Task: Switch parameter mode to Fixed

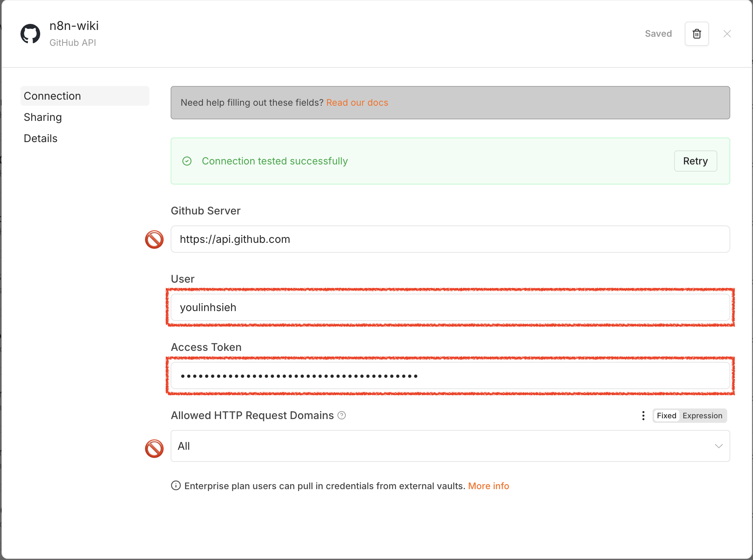Action: [x=666, y=416]
